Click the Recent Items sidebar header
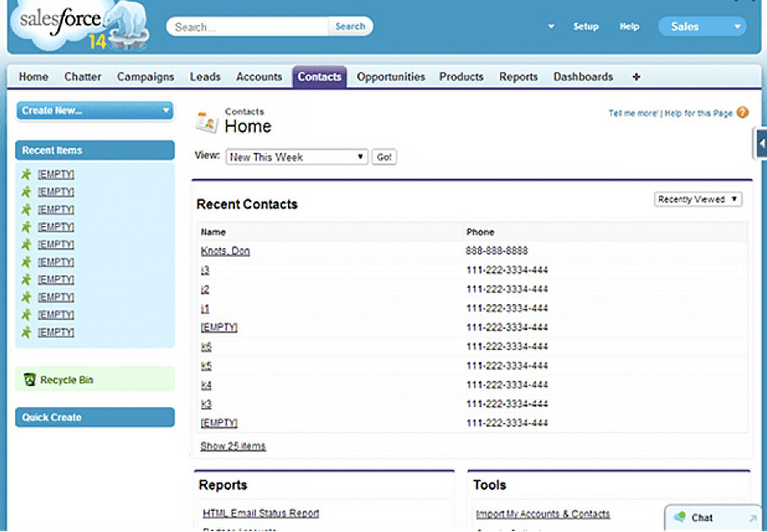This screenshot has height=532, width=767. click(x=95, y=150)
